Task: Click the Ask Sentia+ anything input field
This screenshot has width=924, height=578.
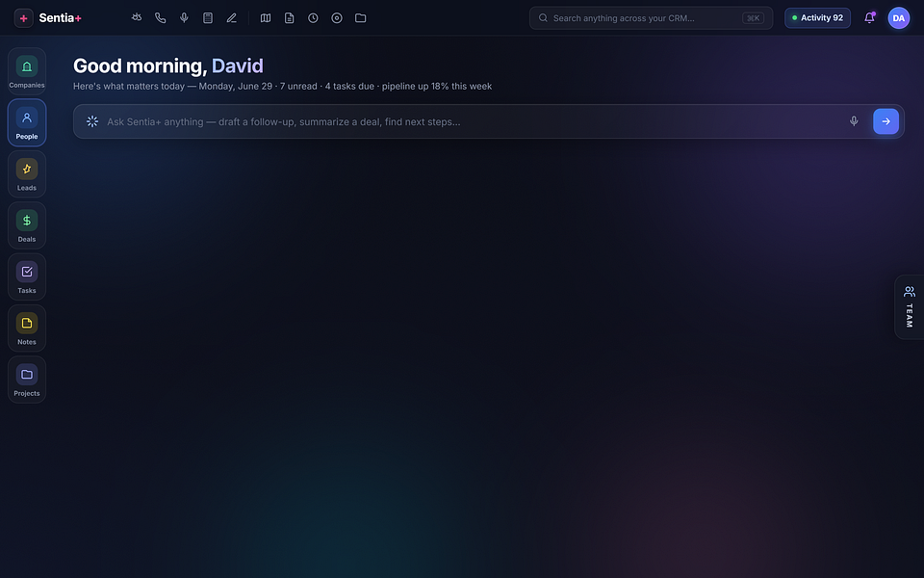Action: click(x=472, y=121)
